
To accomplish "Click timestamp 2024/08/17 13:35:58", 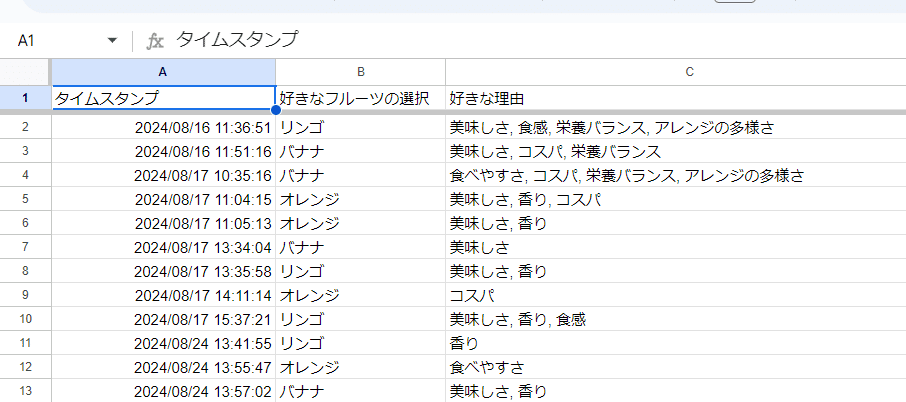I will tap(164, 271).
